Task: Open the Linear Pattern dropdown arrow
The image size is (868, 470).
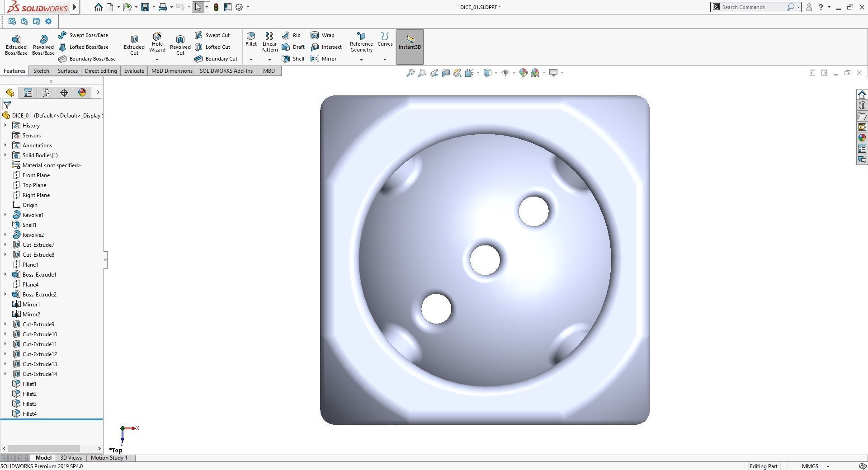Action: (x=269, y=60)
